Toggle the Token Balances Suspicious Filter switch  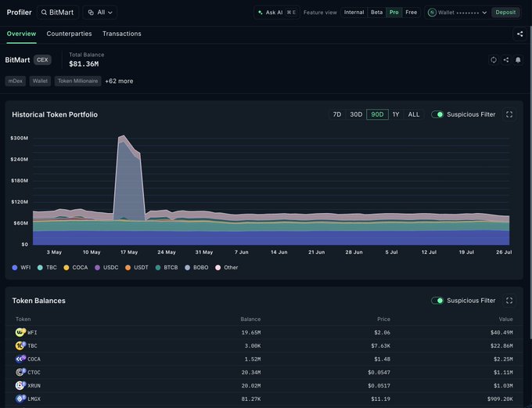pyautogui.click(x=437, y=300)
